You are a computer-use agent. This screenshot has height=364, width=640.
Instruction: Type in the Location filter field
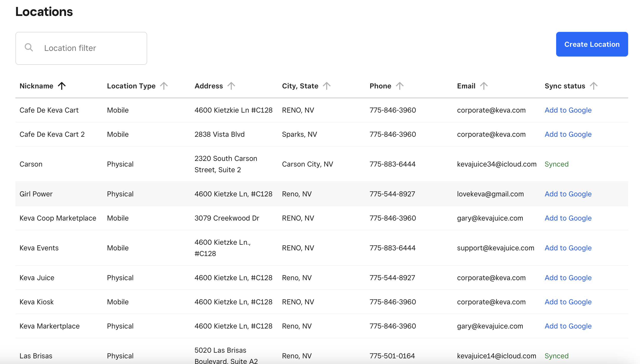pyautogui.click(x=93, y=48)
